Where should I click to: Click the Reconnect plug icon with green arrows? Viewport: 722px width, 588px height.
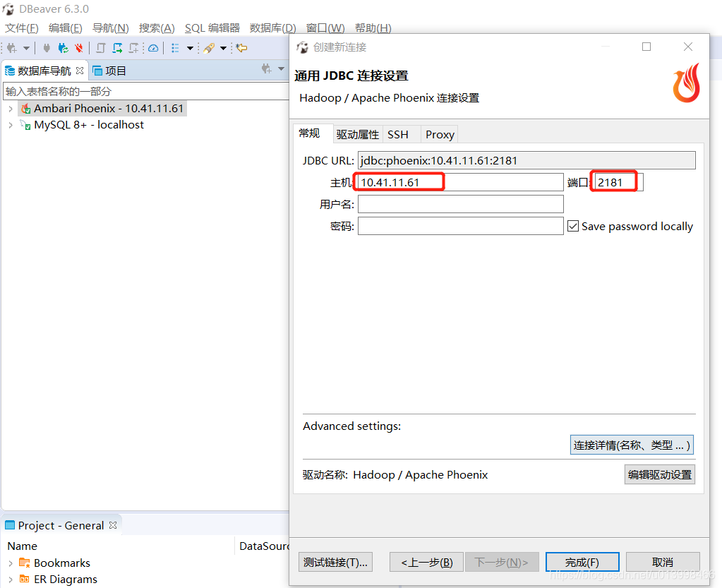click(63, 48)
